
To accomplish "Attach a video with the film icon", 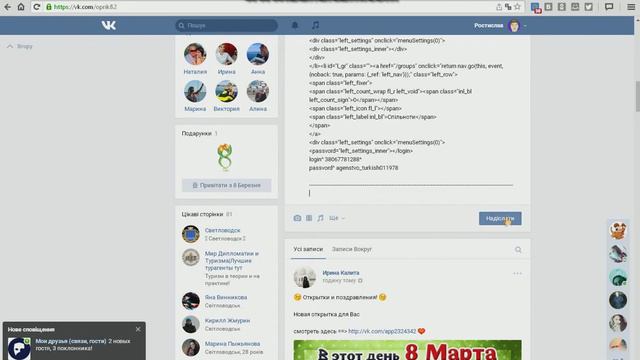I will coord(309,218).
